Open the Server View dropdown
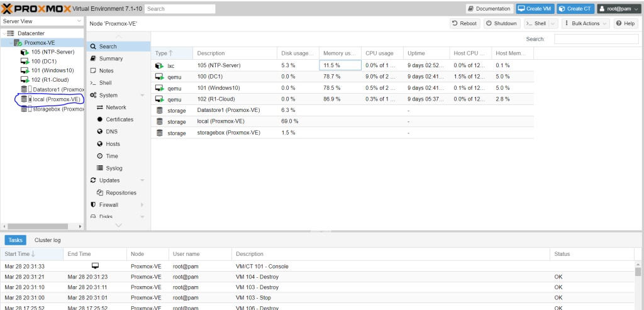The width and height of the screenshot is (644, 310). pos(42,21)
